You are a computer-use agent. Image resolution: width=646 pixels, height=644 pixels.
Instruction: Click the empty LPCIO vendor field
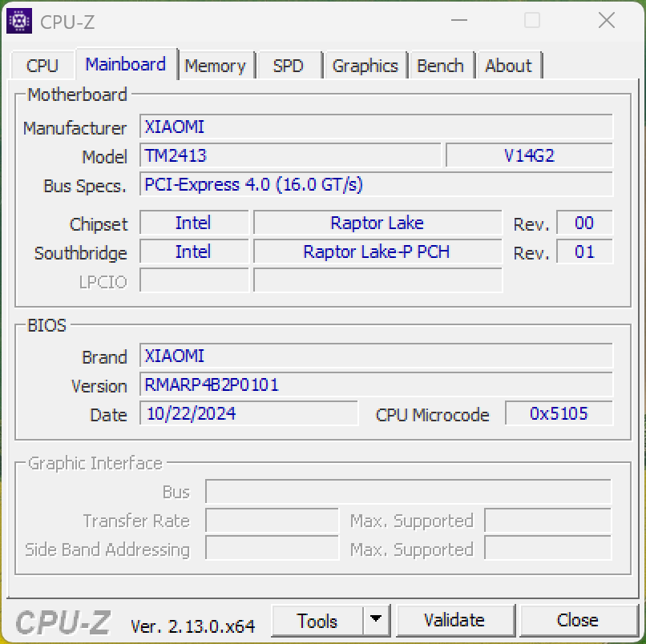194,280
